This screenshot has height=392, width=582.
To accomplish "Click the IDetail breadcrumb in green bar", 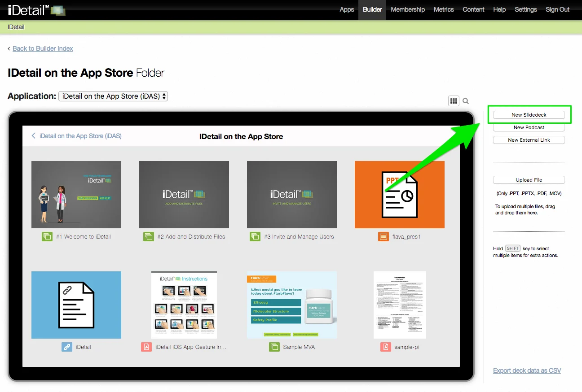I will (x=16, y=27).
